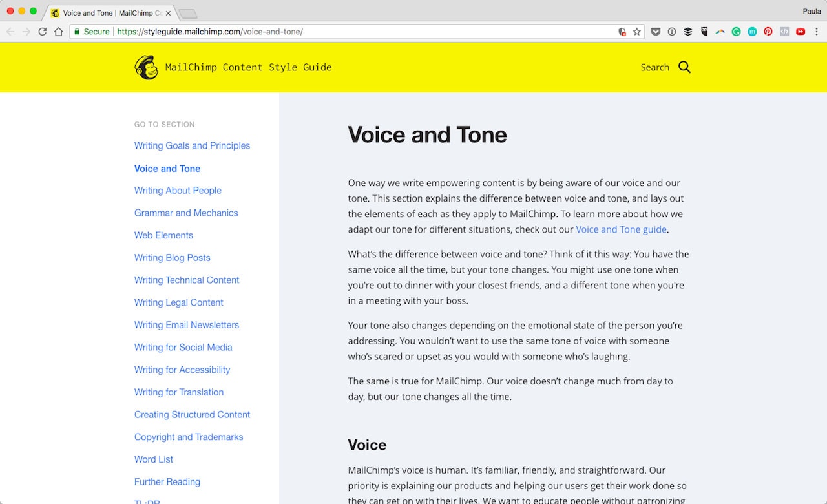The height and width of the screenshot is (504, 827).
Task: Open the Pocket extension icon
Action: point(656,32)
